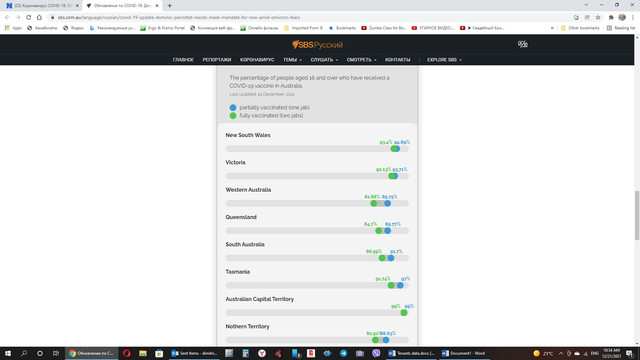
Task: Open the Авиабилеты bookmark
Action: [42, 28]
